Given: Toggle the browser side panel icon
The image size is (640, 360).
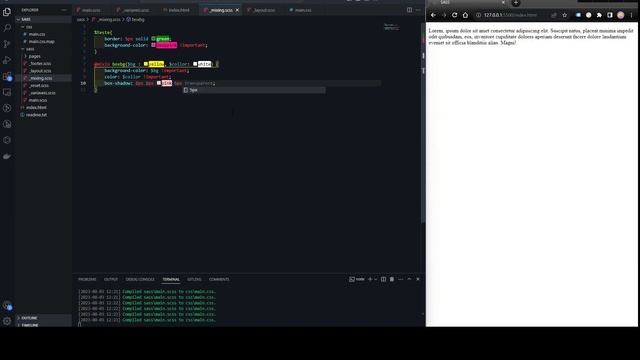Looking at the screenshot, I should tap(610, 15).
